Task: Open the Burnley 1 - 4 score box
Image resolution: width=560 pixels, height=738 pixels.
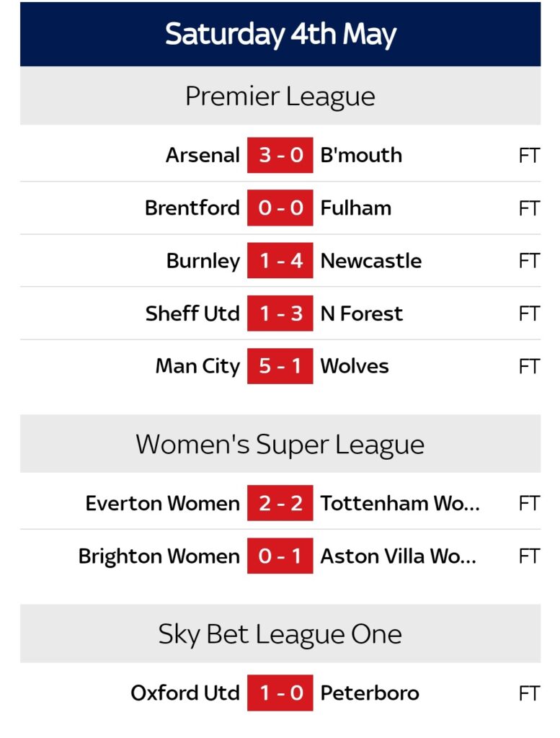Action: click(280, 260)
